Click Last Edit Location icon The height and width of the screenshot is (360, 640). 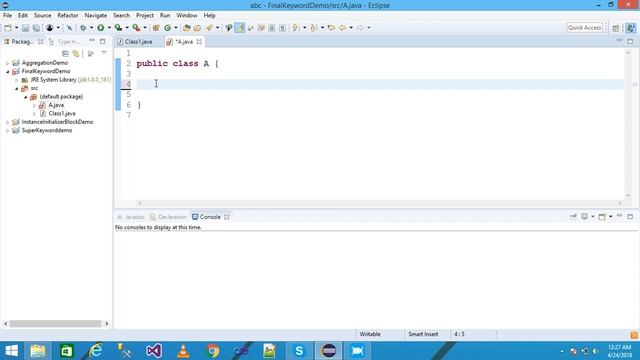(x=331, y=28)
